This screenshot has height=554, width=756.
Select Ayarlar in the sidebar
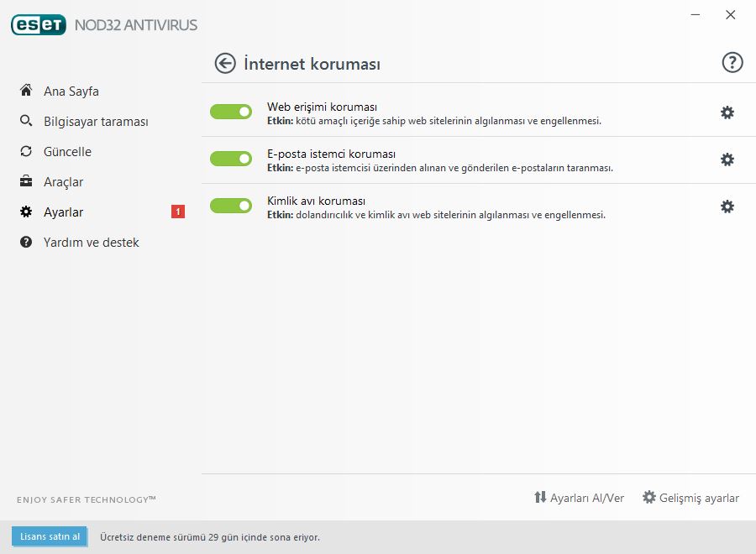[63, 212]
